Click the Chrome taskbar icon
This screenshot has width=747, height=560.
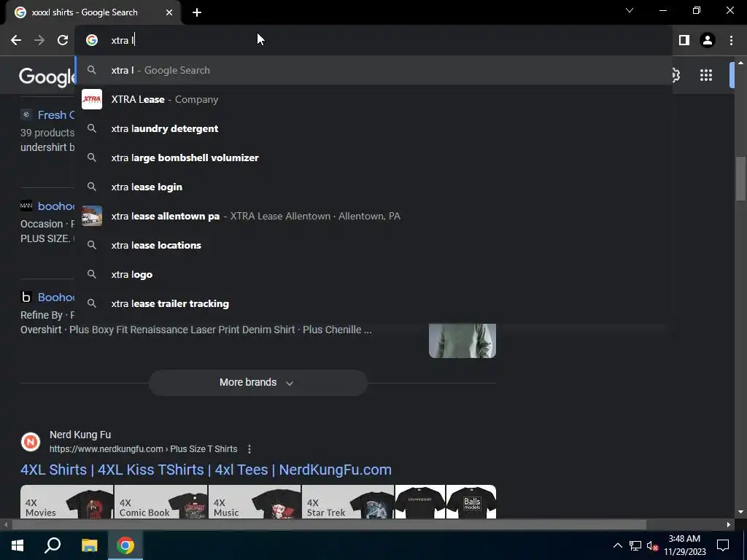point(125,545)
